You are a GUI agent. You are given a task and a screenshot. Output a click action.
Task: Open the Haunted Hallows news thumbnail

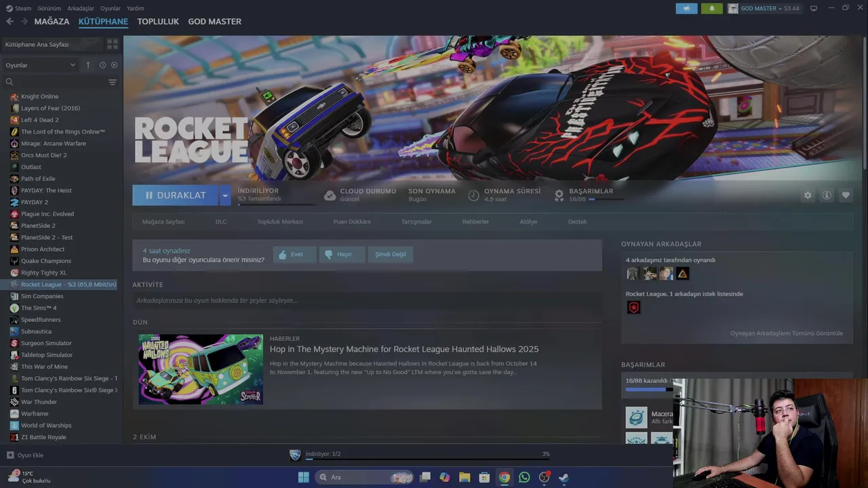click(x=201, y=369)
